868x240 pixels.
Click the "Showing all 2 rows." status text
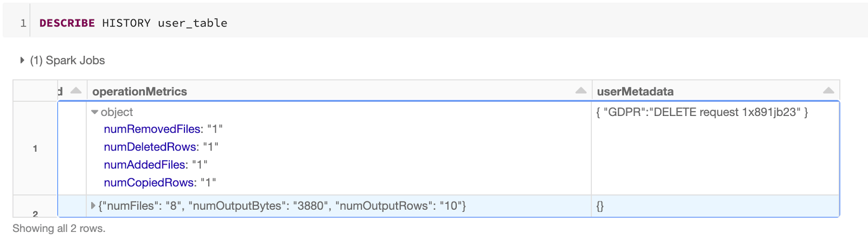tap(59, 228)
